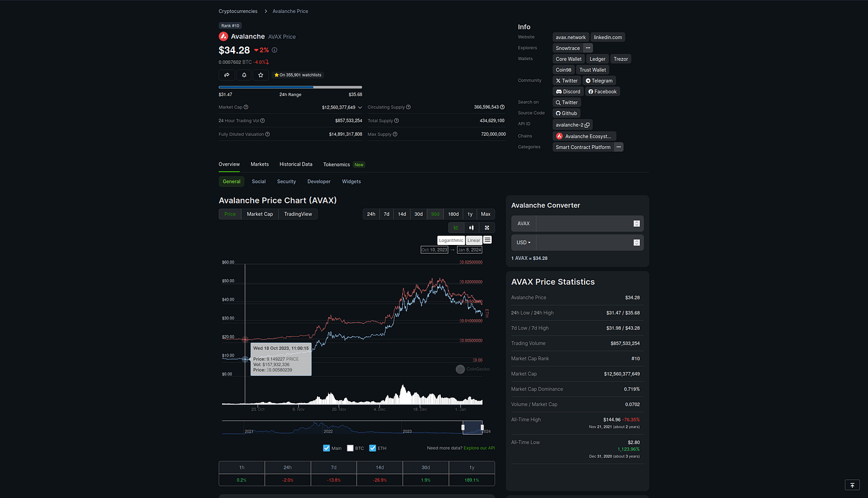The height and width of the screenshot is (498, 868).
Task: Copy the avalanche-2 API ID
Action: click(x=587, y=125)
